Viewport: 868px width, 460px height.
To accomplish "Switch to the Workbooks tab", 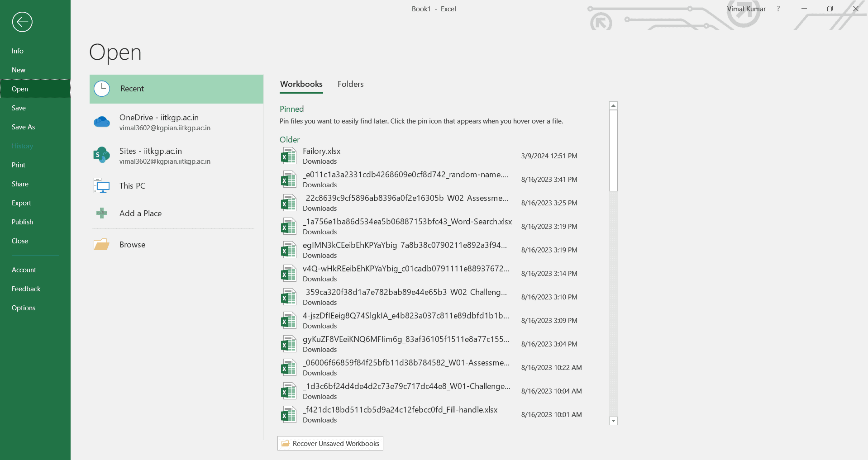I will [301, 84].
